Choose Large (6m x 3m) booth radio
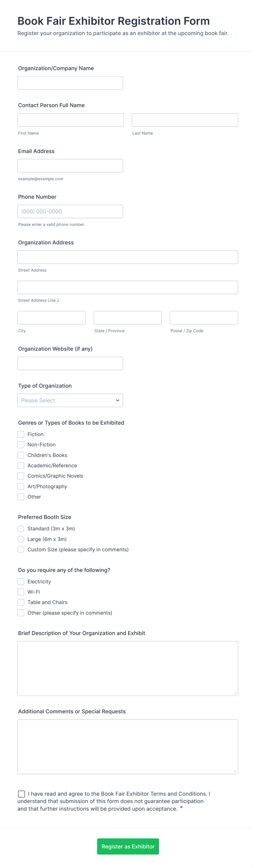The width and height of the screenshot is (253, 868). click(21, 539)
